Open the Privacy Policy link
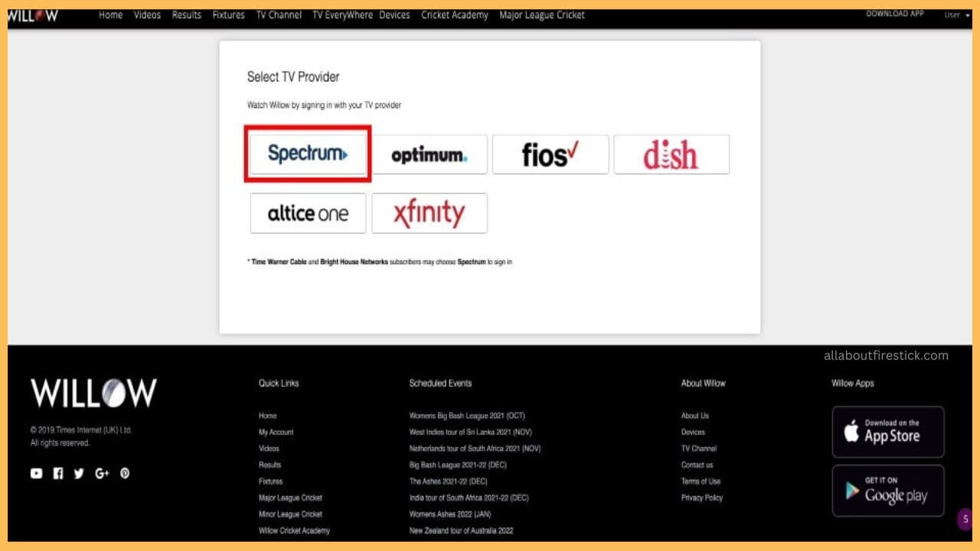 coord(701,497)
